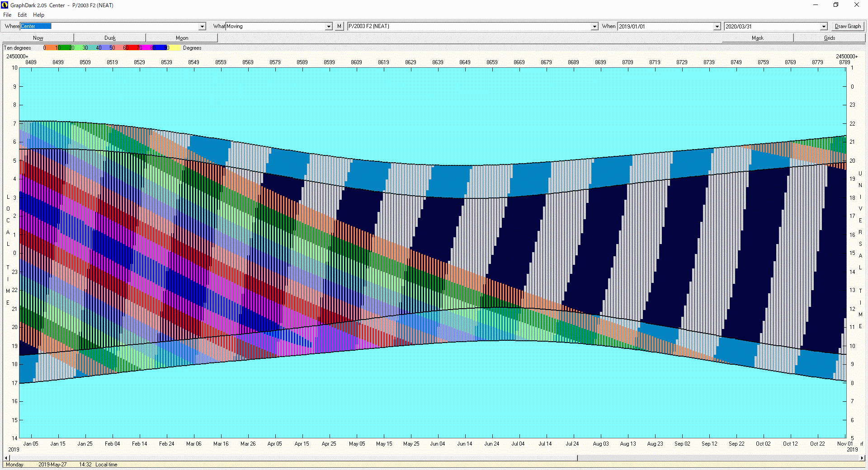Open the File menu
The width and height of the screenshot is (868, 470).
(x=7, y=15)
